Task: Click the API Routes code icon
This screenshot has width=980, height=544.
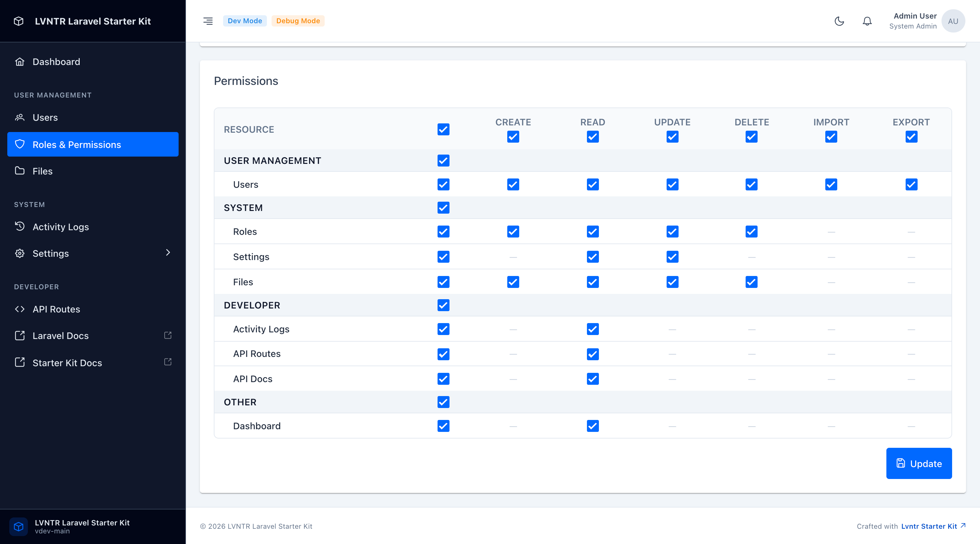Action: coord(20,309)
